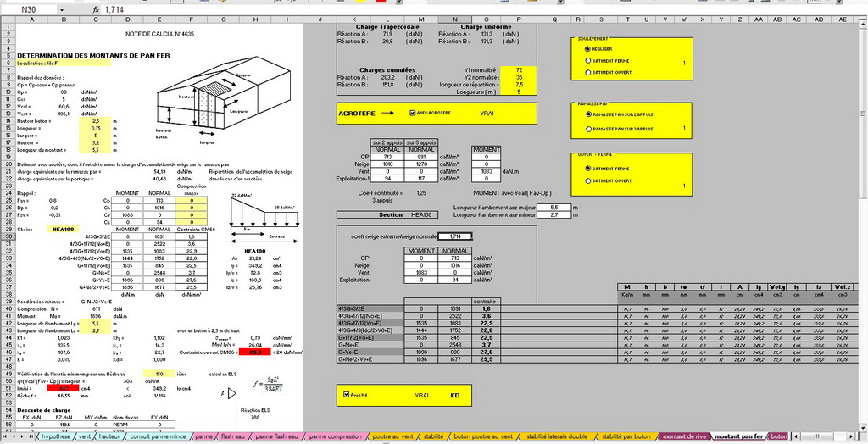
Task: Select BATIMENT FERME radio under Soulevement
Action: click(x=588, y=61)
